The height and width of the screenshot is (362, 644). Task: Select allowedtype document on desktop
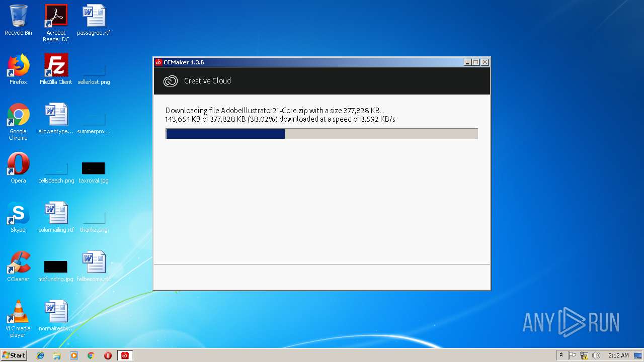(x=56, y=119)
